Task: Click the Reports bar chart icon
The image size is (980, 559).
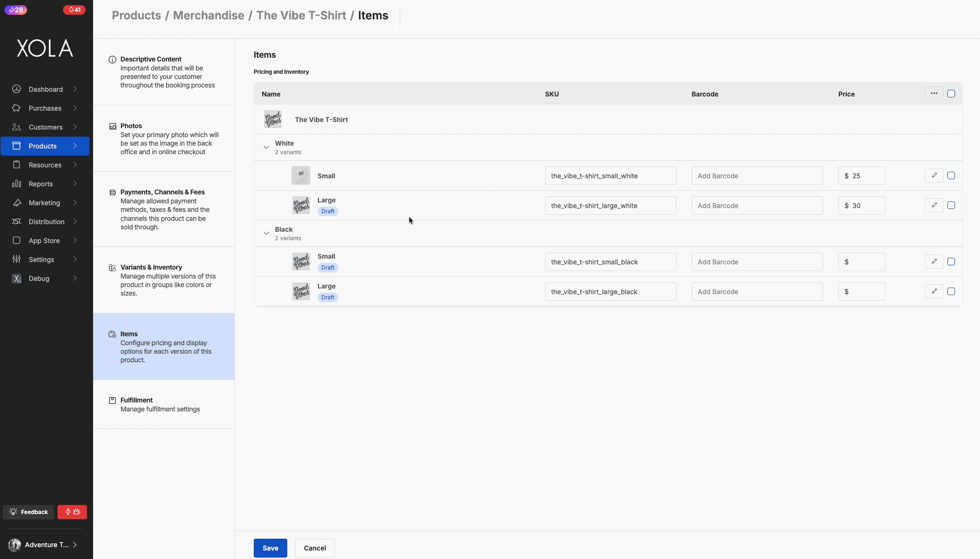Action: 17,183
